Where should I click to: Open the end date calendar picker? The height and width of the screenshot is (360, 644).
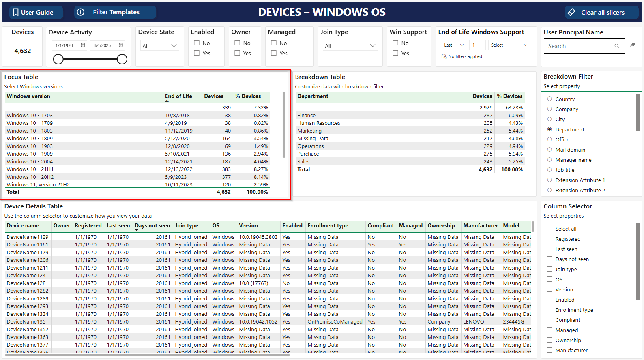tap(121, 45)
